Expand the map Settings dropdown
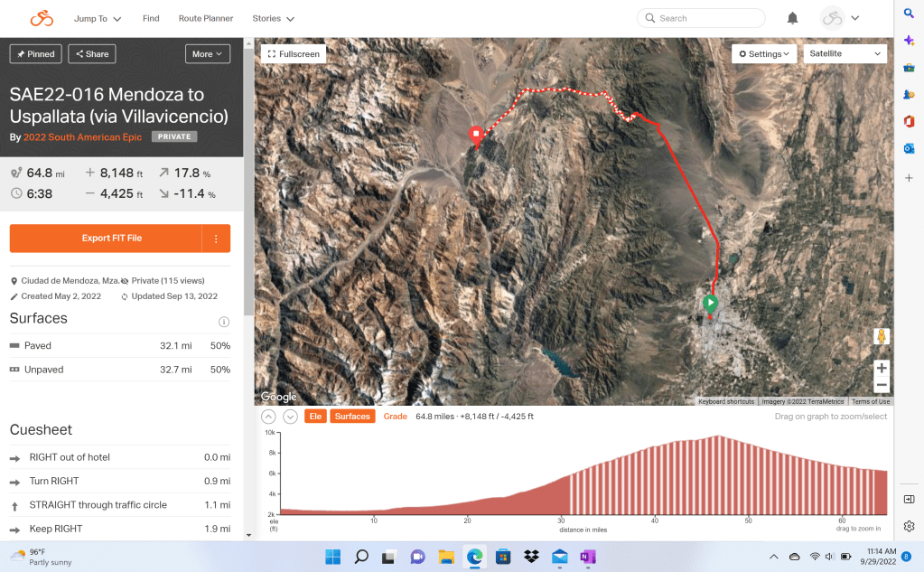Viewport: 924px width, 572px height. [763, 54]
